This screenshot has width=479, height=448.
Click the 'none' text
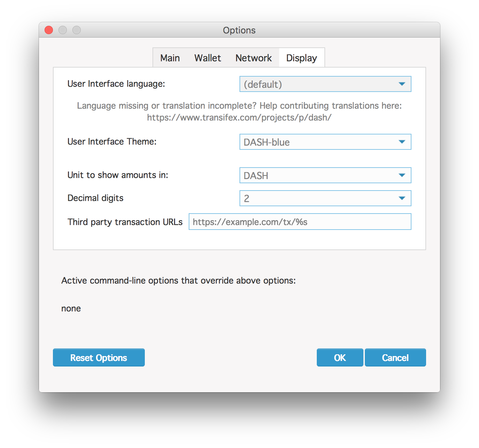[x=71, y=309]
